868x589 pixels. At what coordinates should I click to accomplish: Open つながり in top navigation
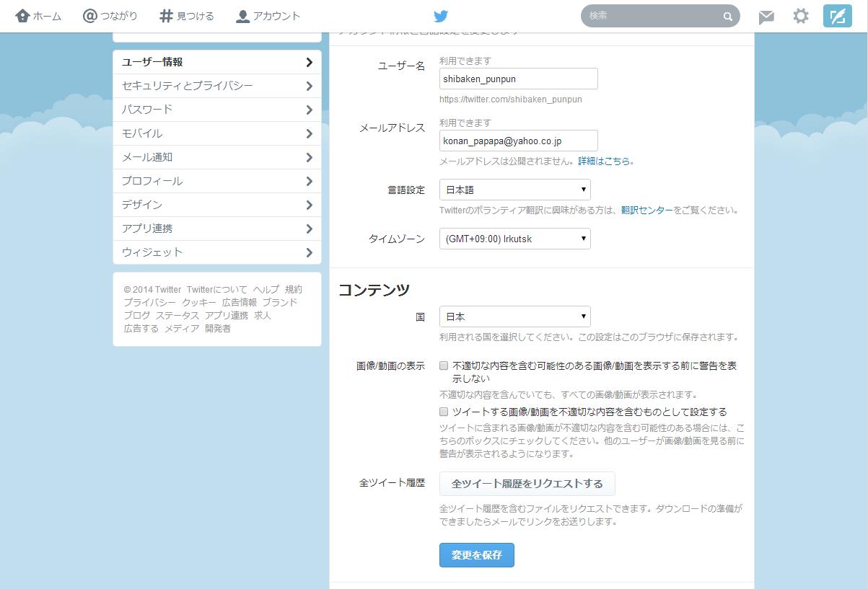tap(110, 16)
